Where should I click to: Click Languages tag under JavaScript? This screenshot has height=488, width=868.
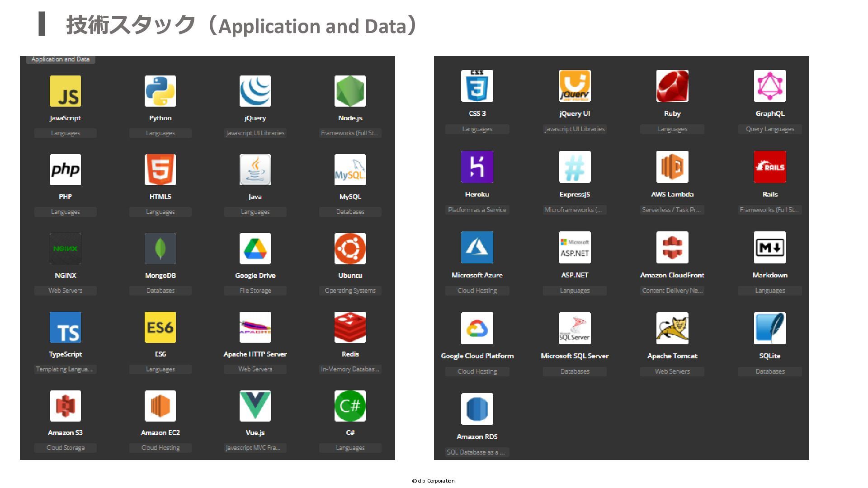coord(65,133)
